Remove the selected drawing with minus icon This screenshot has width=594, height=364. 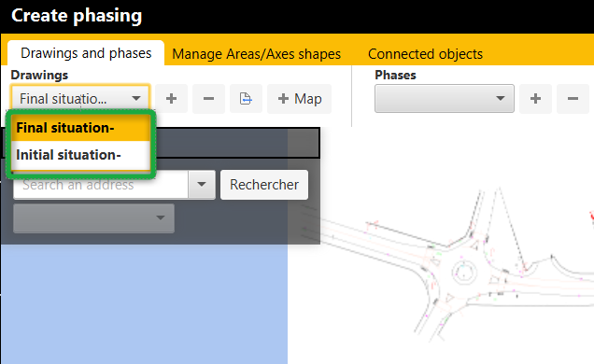[208, 99]
